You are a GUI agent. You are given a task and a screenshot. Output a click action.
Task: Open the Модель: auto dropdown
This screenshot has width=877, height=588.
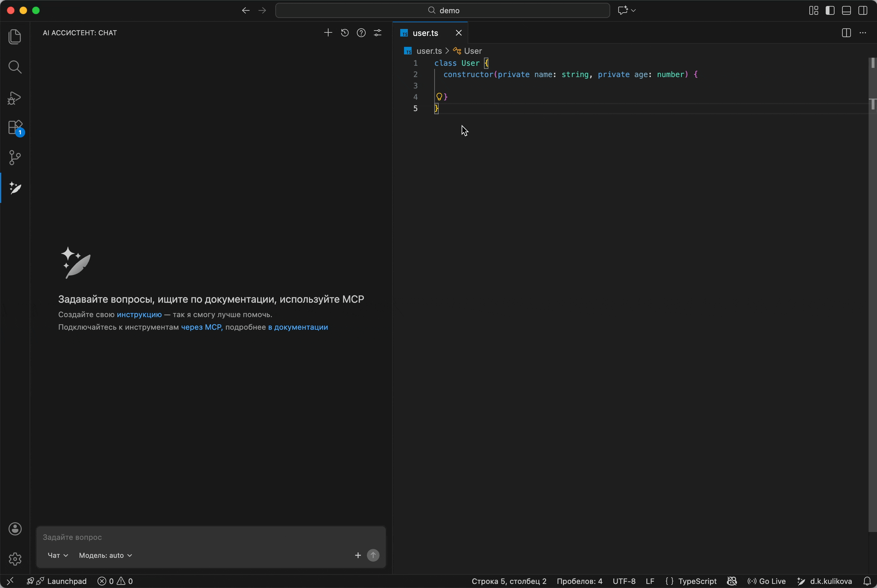click(105, 555)
